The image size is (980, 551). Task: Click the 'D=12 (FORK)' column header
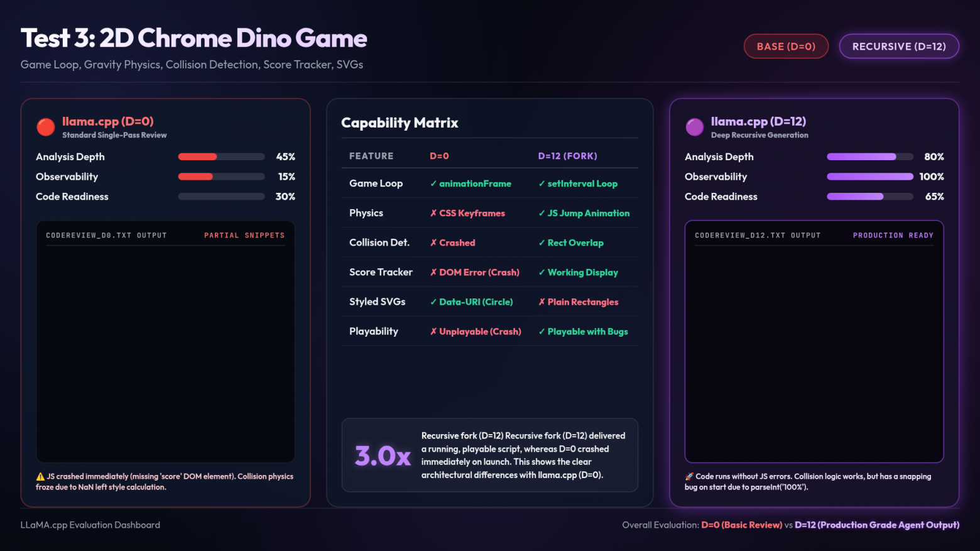[x=567, y=156]
